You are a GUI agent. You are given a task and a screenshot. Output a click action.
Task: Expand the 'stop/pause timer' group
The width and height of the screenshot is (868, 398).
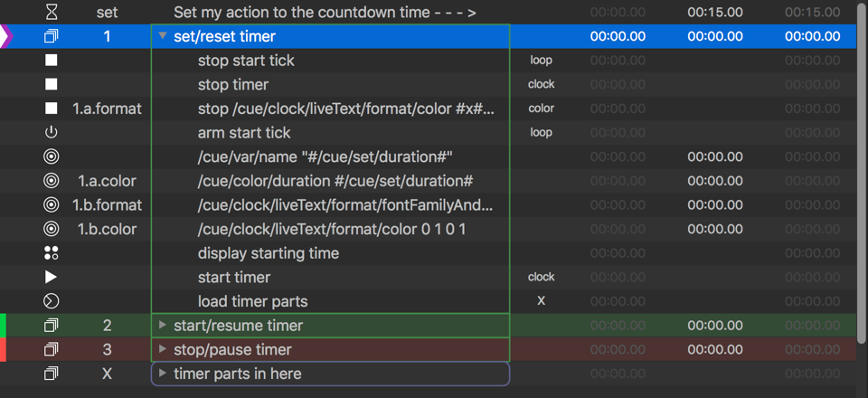163,349
